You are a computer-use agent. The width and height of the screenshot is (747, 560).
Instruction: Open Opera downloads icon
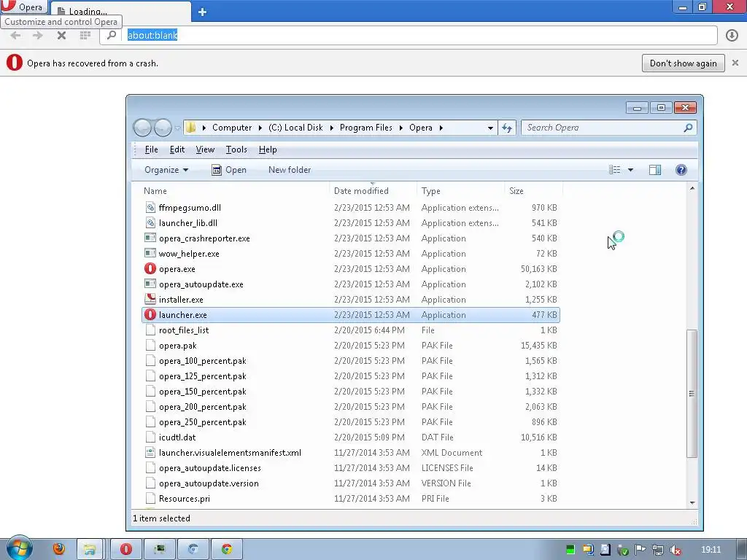coord(732,35)
